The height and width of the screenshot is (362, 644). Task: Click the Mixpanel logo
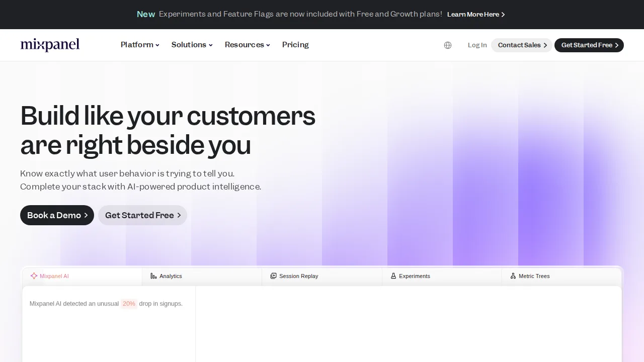click(50, 45)
